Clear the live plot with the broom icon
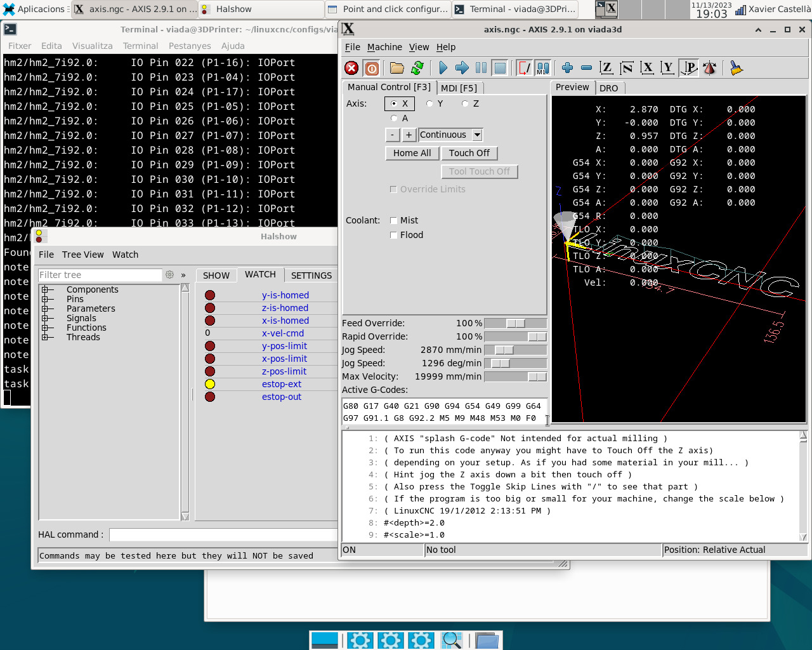812x650 pixels. (x=736, y=68)
